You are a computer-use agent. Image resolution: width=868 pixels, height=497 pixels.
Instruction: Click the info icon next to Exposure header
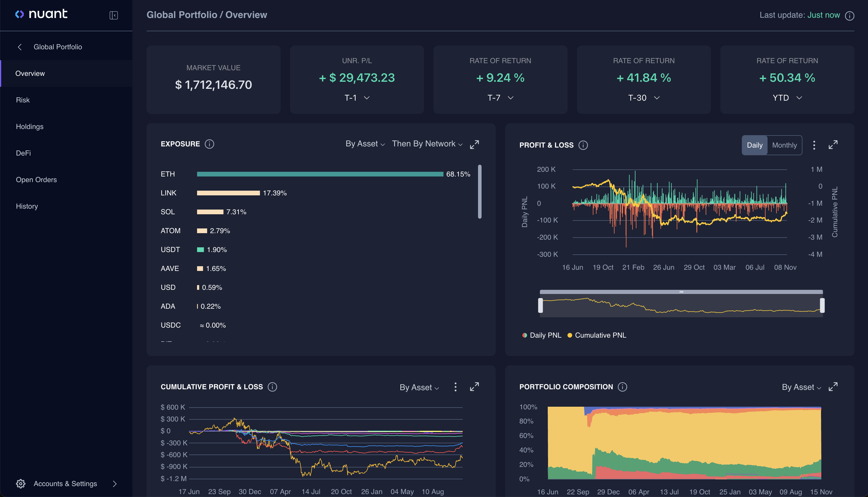click(209, 144)
